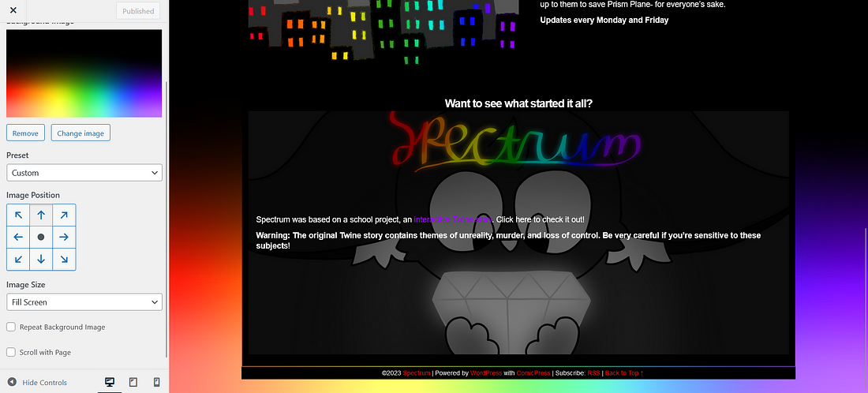Click the Published button
The image size is (868, 393).
click(138, 11)
